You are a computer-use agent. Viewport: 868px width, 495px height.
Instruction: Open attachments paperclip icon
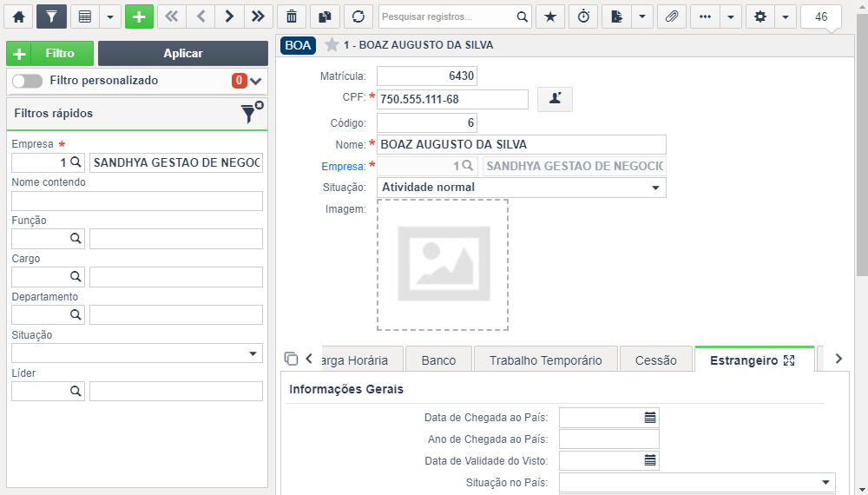[x=672, y=16]
